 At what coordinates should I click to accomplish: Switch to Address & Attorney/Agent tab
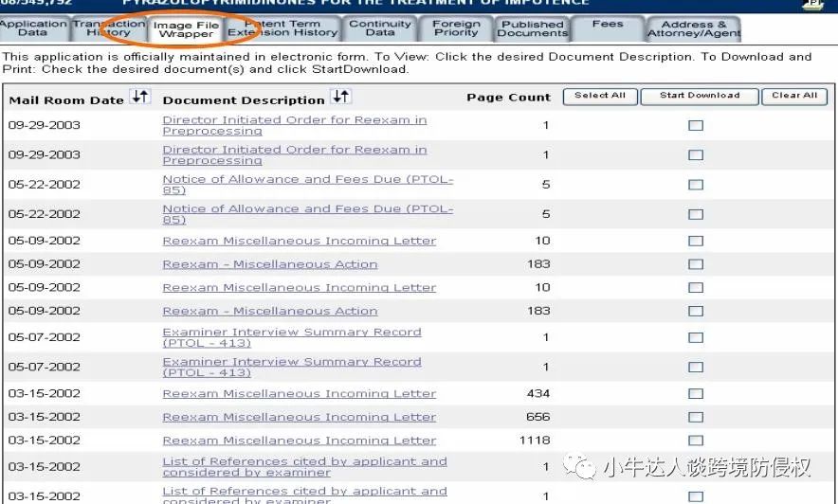pyautogui.click(x=694, y=28)
